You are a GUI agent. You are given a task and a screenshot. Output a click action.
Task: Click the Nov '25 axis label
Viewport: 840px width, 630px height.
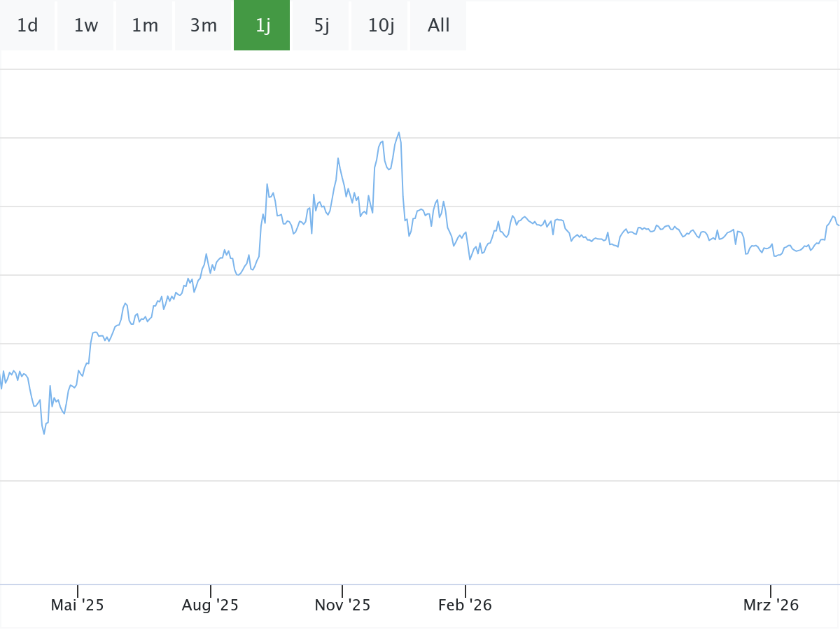pyautogui.click(x=342, y=605)
